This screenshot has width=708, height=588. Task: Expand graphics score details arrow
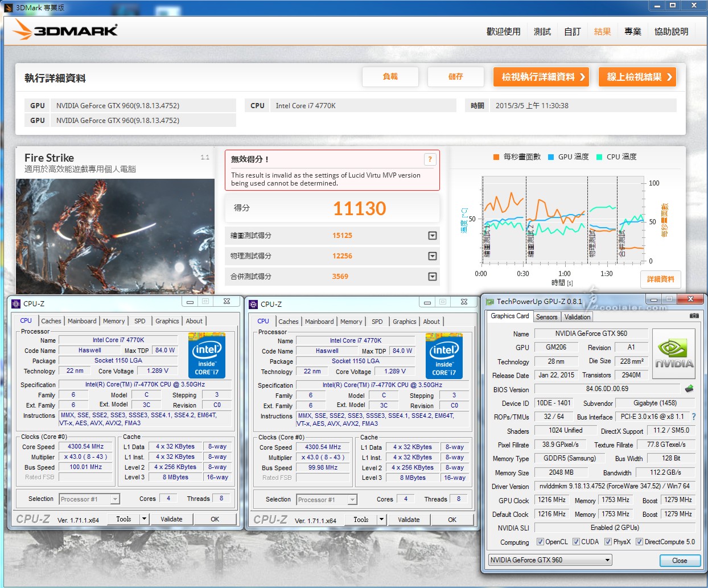(x=433, y=236)
